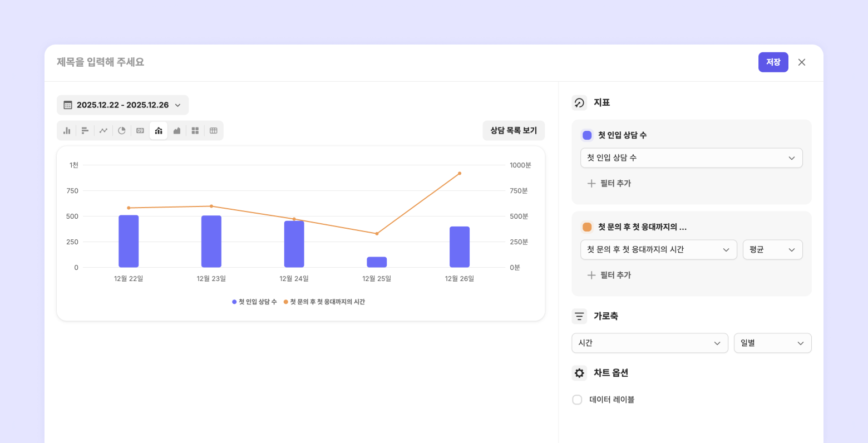
Task: Toggle 첫 문의 후 첫 응대까지의 시간 legend series
Action: pyautogui.click(x=324, y=302)
